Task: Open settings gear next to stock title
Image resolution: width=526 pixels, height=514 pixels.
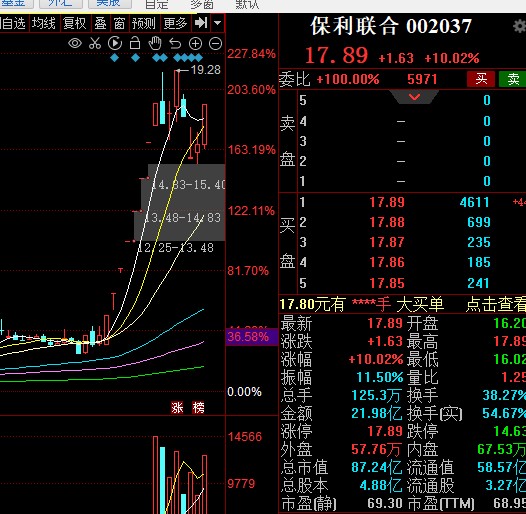Action: 520,26
